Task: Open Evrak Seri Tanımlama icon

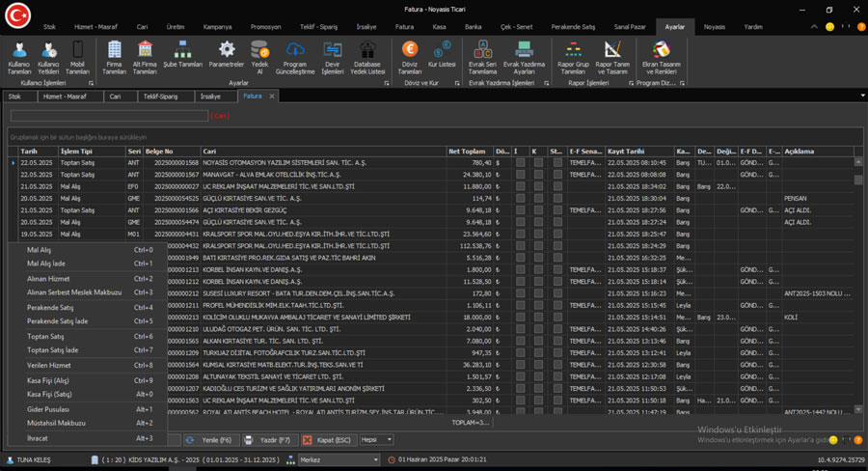Action: point(483,58)
